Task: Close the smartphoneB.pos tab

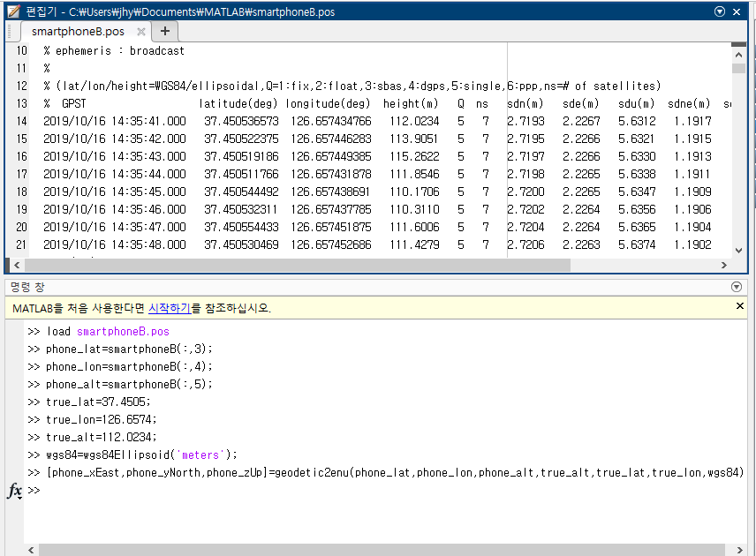Action: 140,29
